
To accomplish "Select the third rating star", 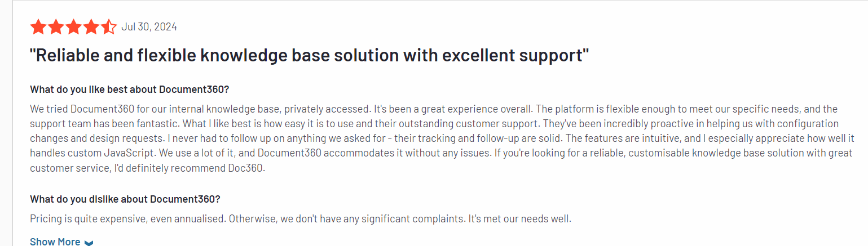I will (73, 27).
